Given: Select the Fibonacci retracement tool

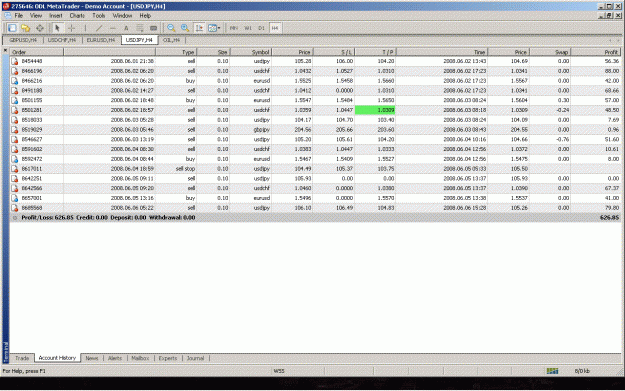Looking at the screenshot, I should click(x=140, y=28).
